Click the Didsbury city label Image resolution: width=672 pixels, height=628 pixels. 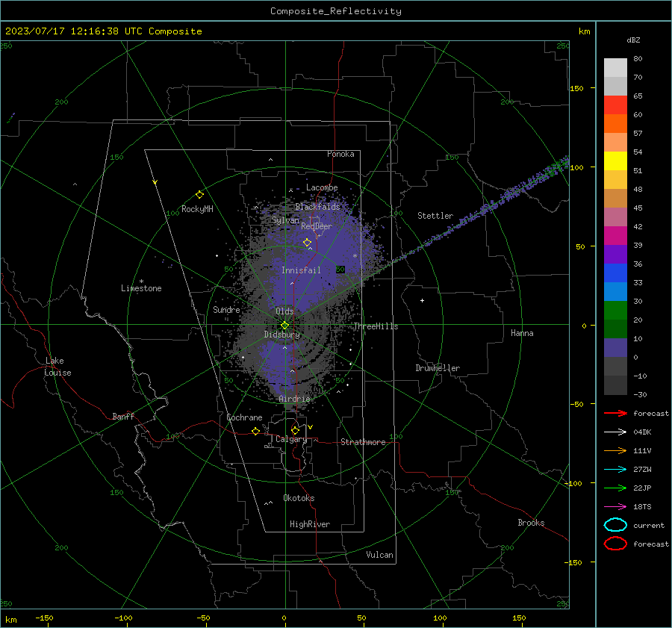[x=282, y=335]
